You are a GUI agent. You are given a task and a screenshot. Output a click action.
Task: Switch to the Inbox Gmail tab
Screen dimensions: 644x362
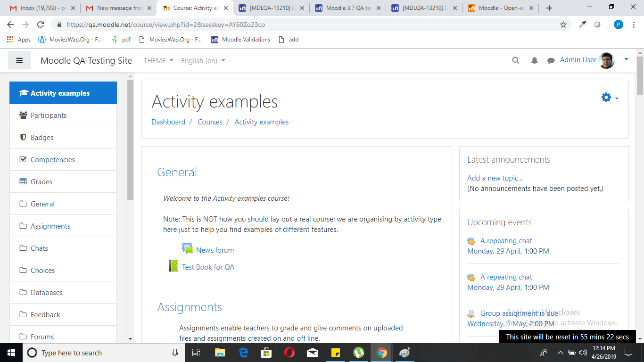pyautogui.click(x=42, y=8)
